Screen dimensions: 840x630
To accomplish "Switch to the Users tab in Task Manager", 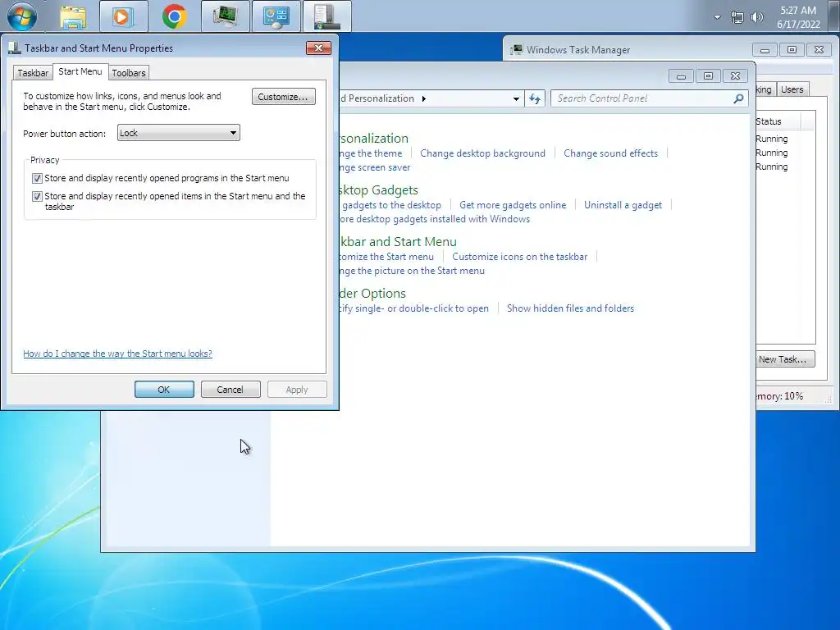I will point(792,89).
